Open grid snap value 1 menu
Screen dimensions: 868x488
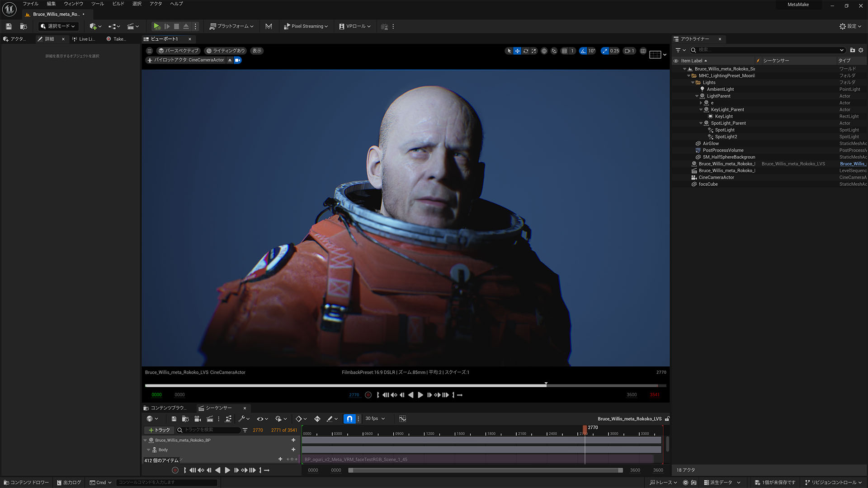(572, 51)
